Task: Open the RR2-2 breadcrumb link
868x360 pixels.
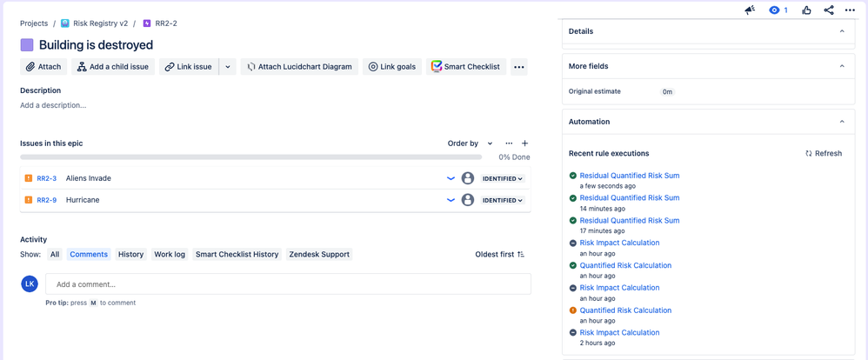Action: 166,23
